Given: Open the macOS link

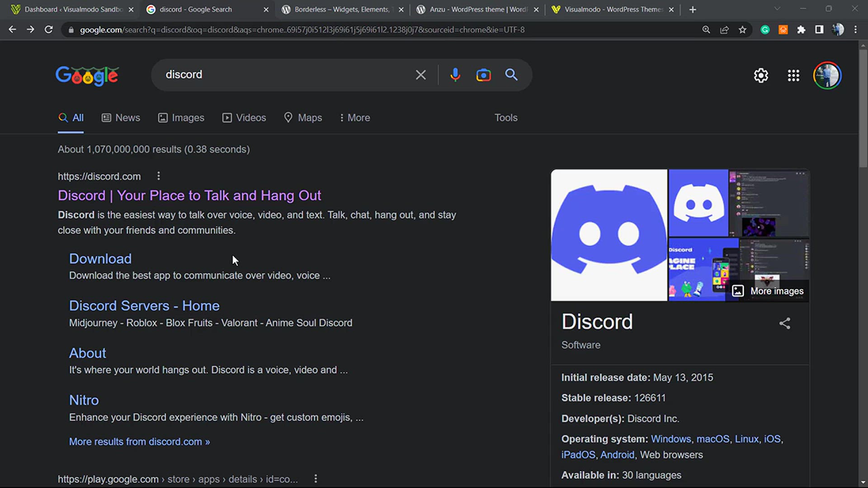Looking at the screenshot, I should 713,439.
